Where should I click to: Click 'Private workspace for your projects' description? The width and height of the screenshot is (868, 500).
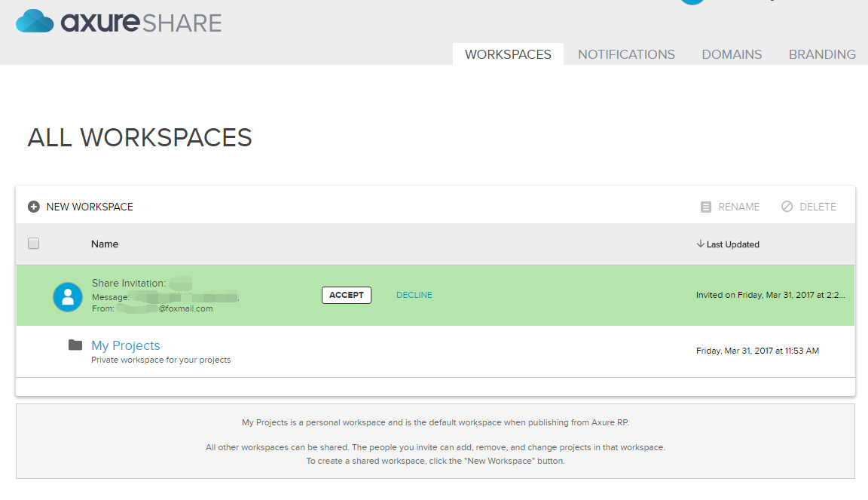161,360
